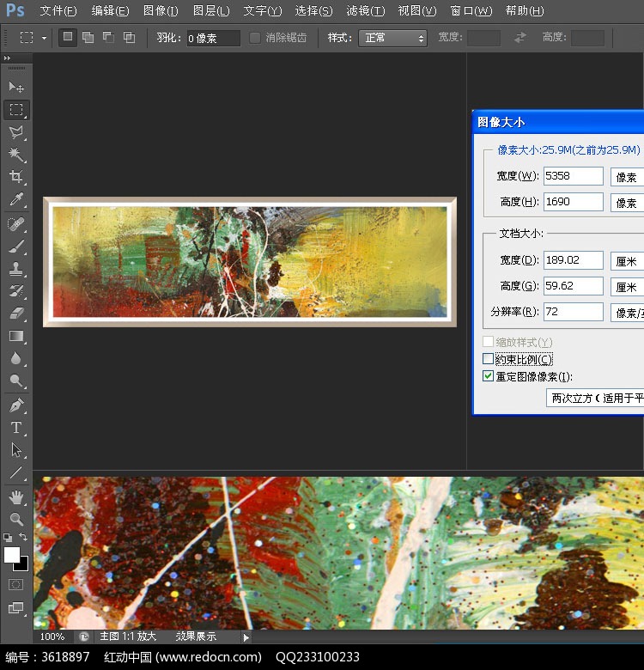Toggle the Scale Styles (缩放样式) checkbox
This screenshot has width=644, height=670.
[x=488, y=341]
